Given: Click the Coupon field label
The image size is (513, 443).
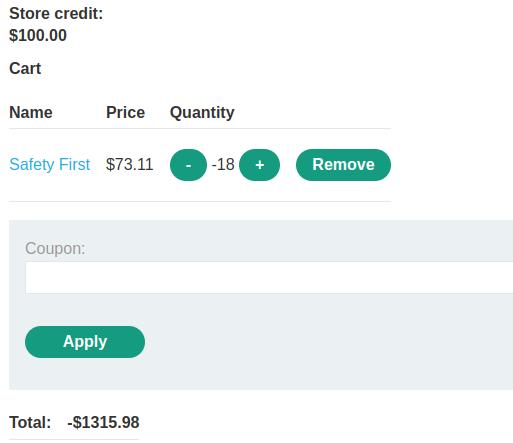Looking at the screenshot, I should pos(55,249).
